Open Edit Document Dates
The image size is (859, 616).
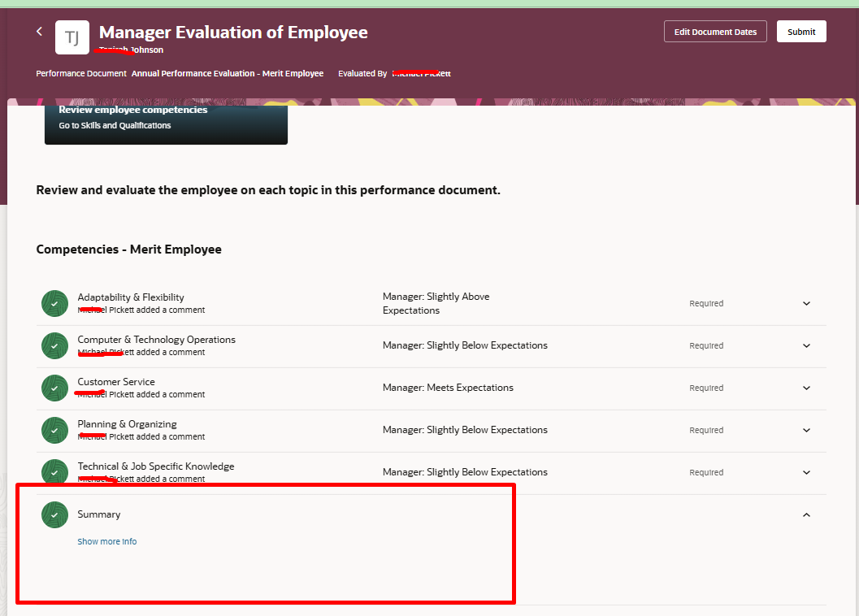(x=715, y=32)
